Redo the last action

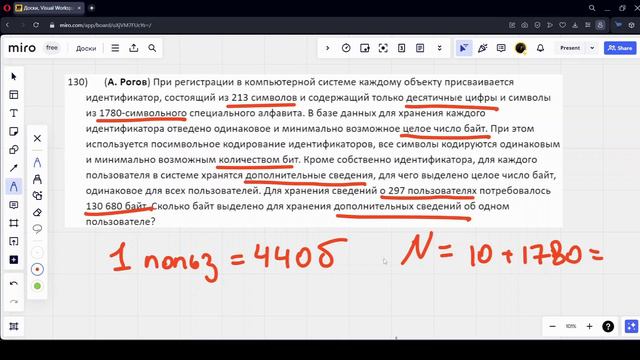point(13,302)
